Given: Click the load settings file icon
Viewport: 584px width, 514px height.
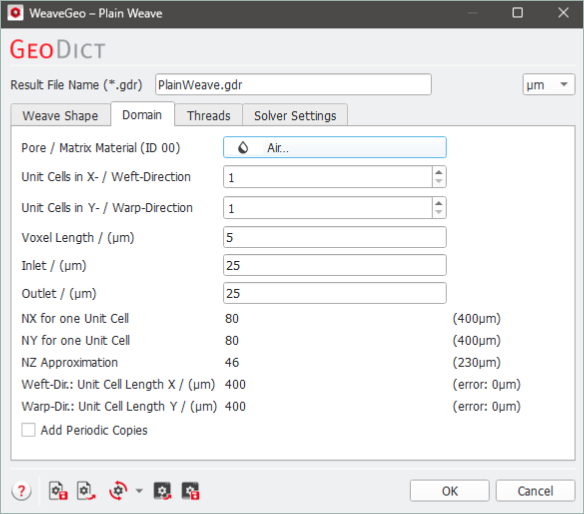Looking at the screenshot, I should point(86,491).
